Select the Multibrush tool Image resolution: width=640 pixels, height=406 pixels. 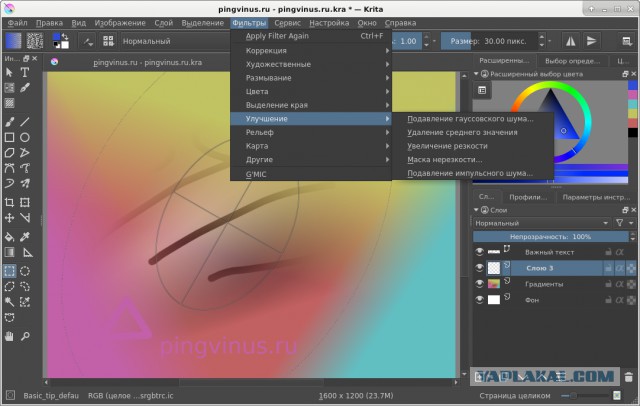coord(25,184)
